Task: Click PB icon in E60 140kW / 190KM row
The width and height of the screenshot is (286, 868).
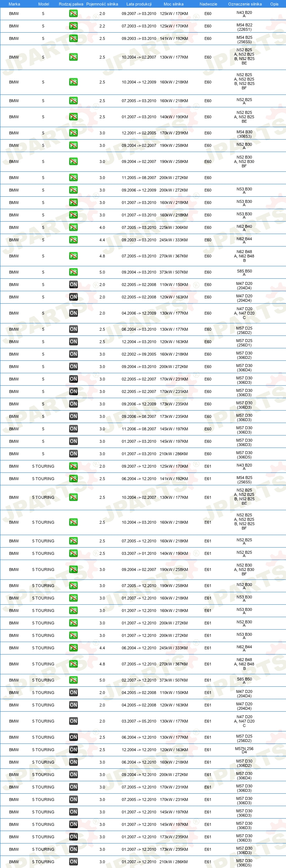Action: pos(74,117)
